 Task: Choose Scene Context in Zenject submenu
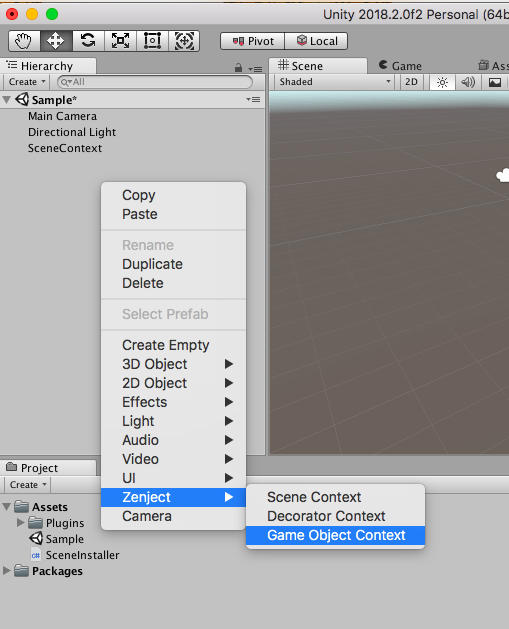click(335, 497)
